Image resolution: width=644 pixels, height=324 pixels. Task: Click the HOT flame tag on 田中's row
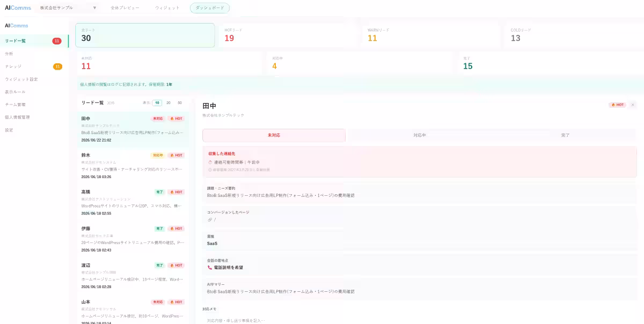[176, 119]
